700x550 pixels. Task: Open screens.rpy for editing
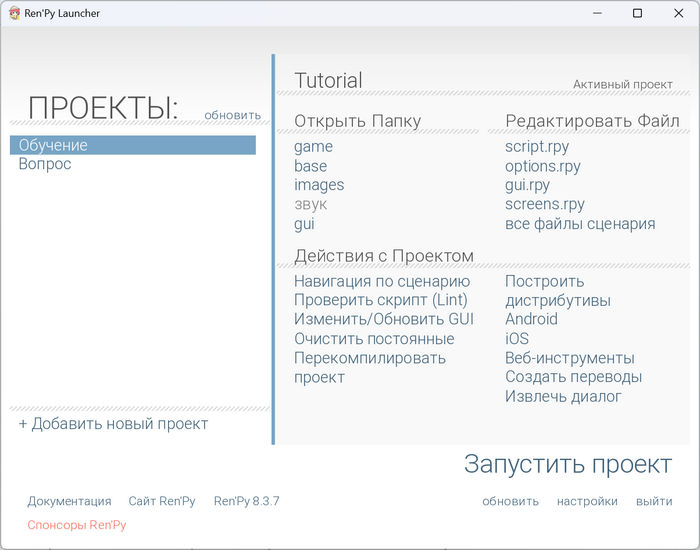(544, 204)
